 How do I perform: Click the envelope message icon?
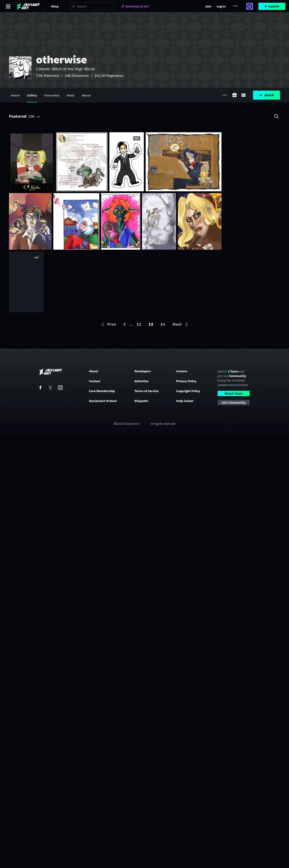coord(244,95)
